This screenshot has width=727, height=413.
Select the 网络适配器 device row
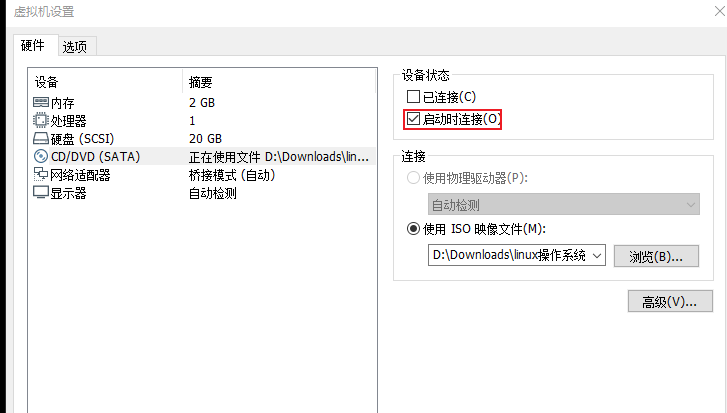202,175
